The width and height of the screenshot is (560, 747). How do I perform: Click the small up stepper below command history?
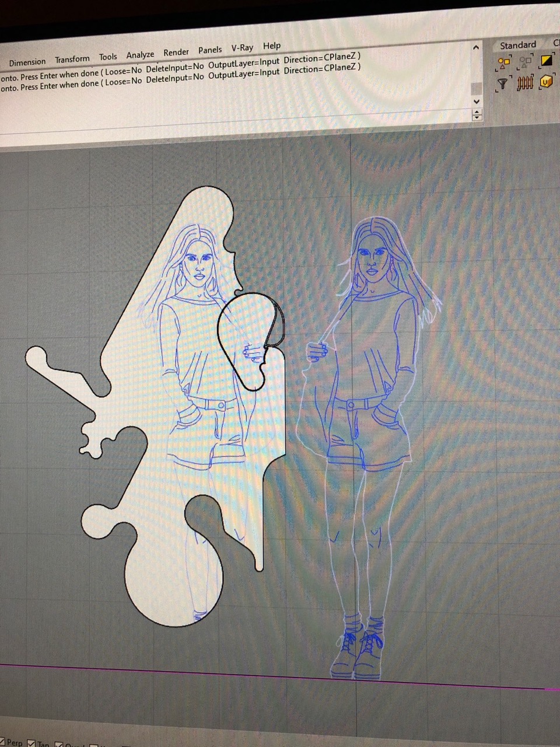coord(477,111)
